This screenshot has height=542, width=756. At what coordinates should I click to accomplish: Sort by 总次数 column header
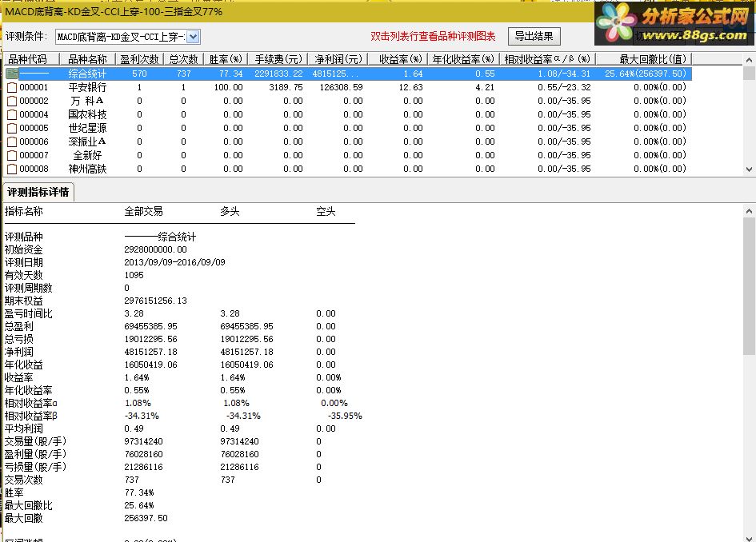184,59
